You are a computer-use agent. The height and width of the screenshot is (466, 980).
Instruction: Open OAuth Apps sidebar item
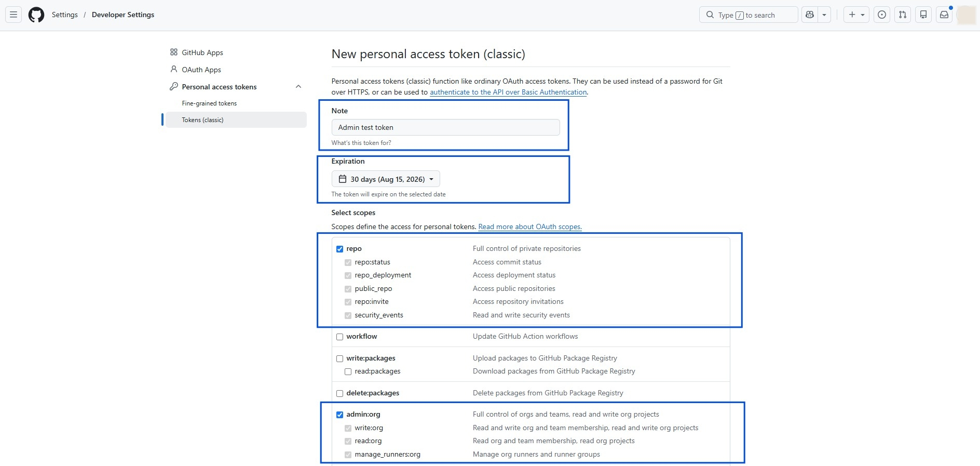[x=201, y=70]
